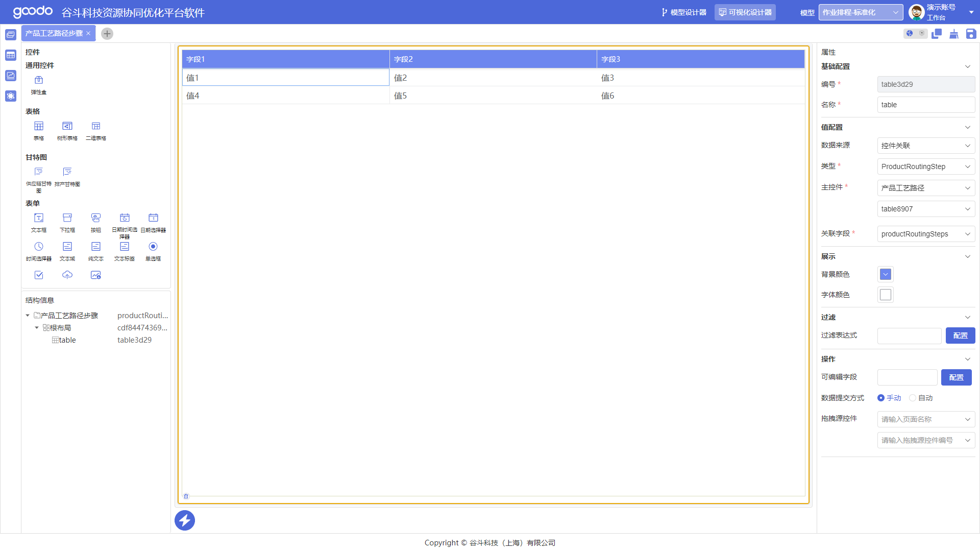
Task: Switch to 模型设计器 tab
Action: click(684, 12)
